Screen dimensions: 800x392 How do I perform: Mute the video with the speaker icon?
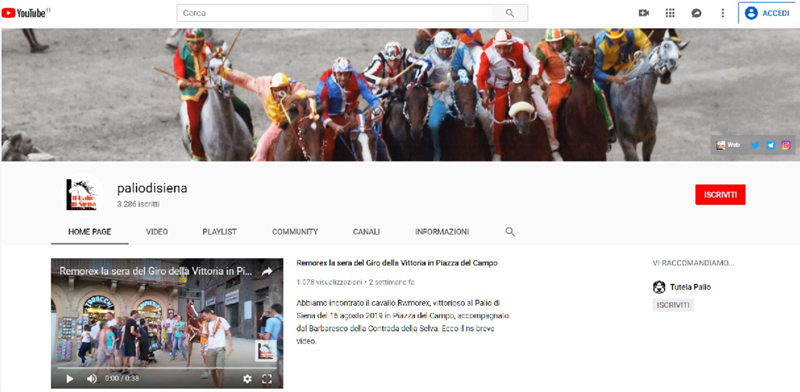coord(92,379)
